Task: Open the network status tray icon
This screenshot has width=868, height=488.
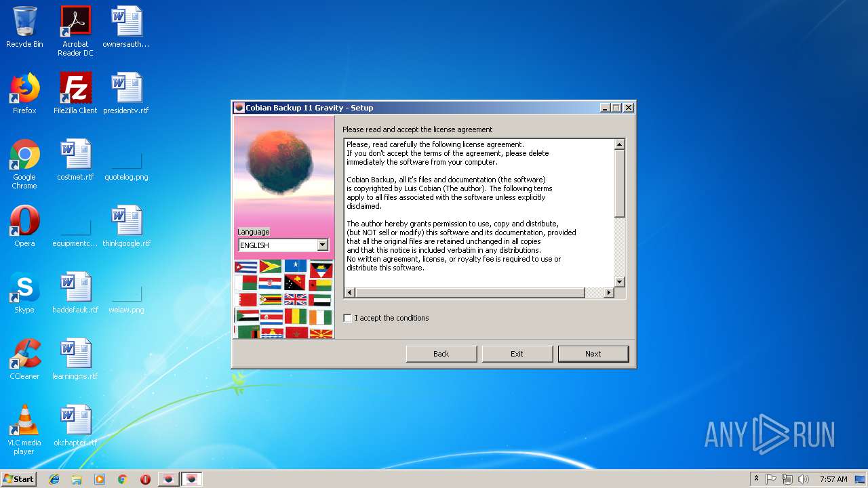Action: click(x=787, y=479)
